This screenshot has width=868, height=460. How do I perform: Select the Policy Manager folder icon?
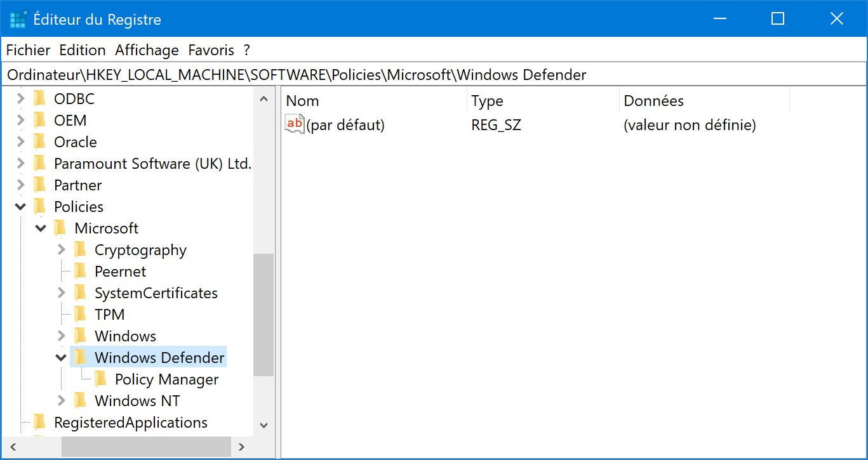(101, 379)
